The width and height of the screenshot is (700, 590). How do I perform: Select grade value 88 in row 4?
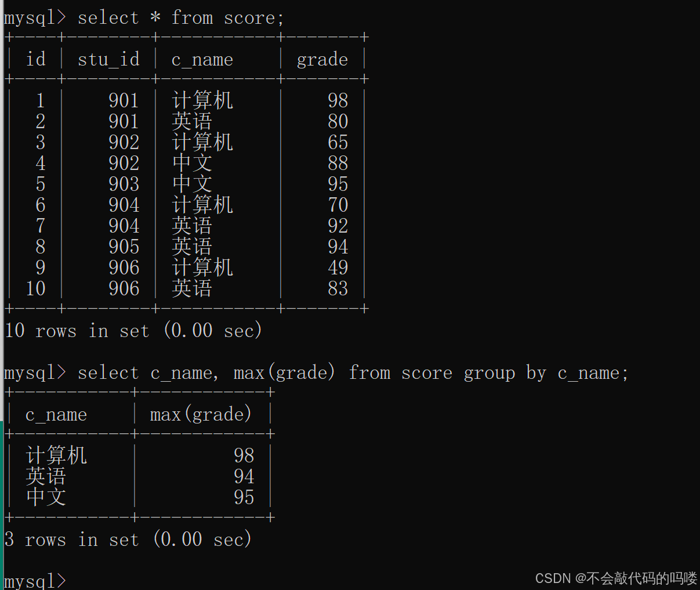338,163
